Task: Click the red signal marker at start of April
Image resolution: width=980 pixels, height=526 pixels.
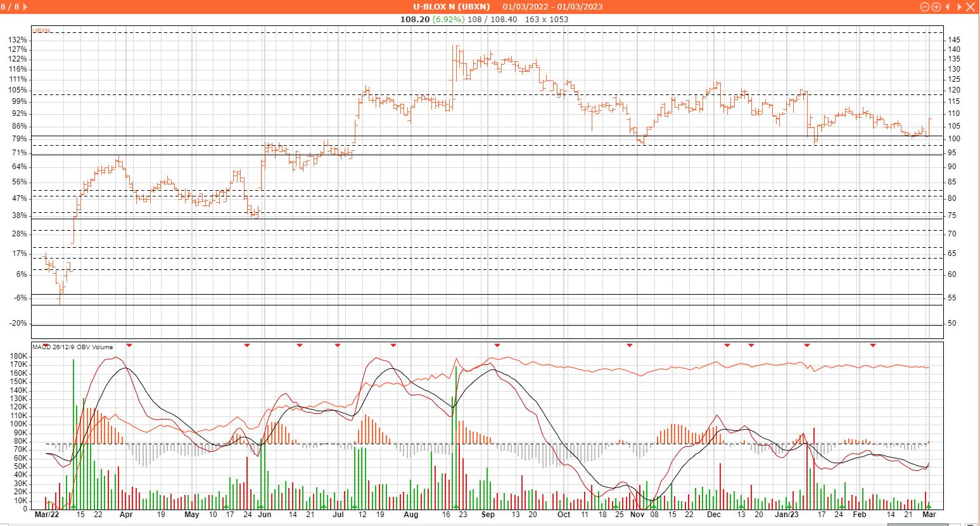Action: coord(129,345)
